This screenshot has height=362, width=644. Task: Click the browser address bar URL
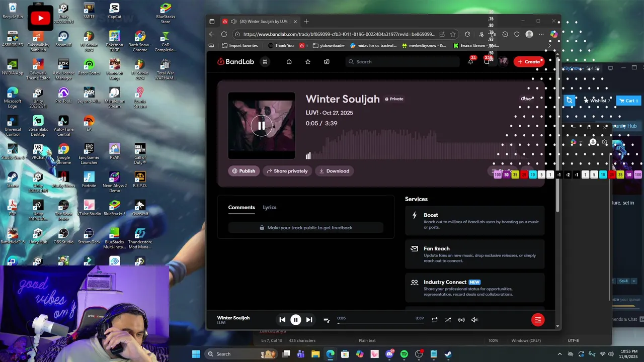coord(339,34)
